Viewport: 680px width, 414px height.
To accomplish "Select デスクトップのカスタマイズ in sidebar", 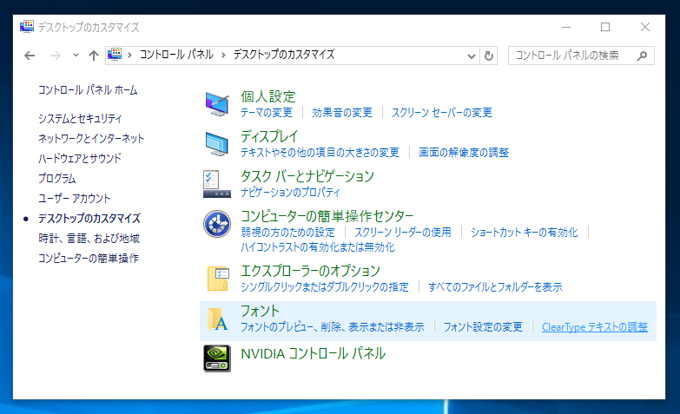I will 89,218.
